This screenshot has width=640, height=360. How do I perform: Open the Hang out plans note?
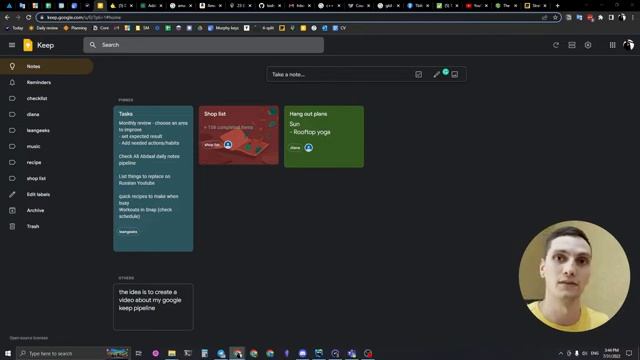[x=324, y=136]
